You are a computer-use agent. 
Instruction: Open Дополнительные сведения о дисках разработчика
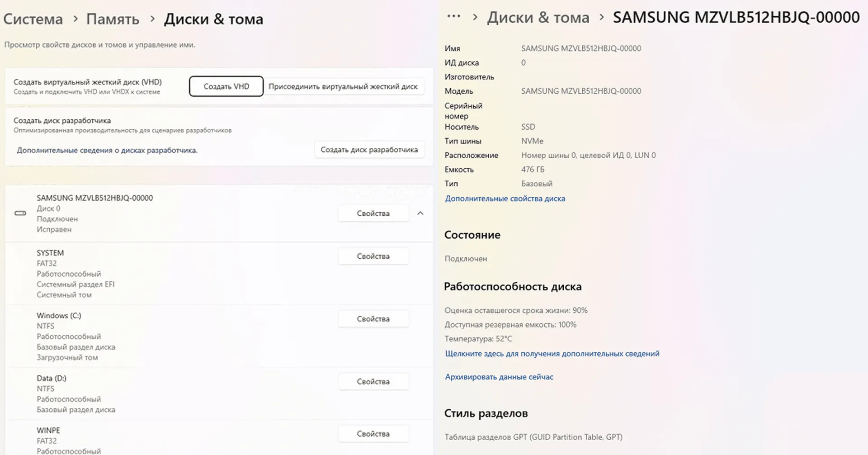pos(107,150)
